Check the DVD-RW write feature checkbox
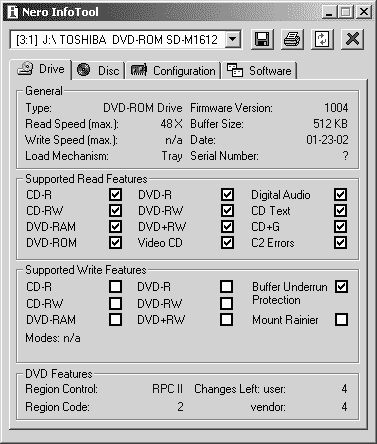Viewport: 377px width, 444px height. click(227, 303)
